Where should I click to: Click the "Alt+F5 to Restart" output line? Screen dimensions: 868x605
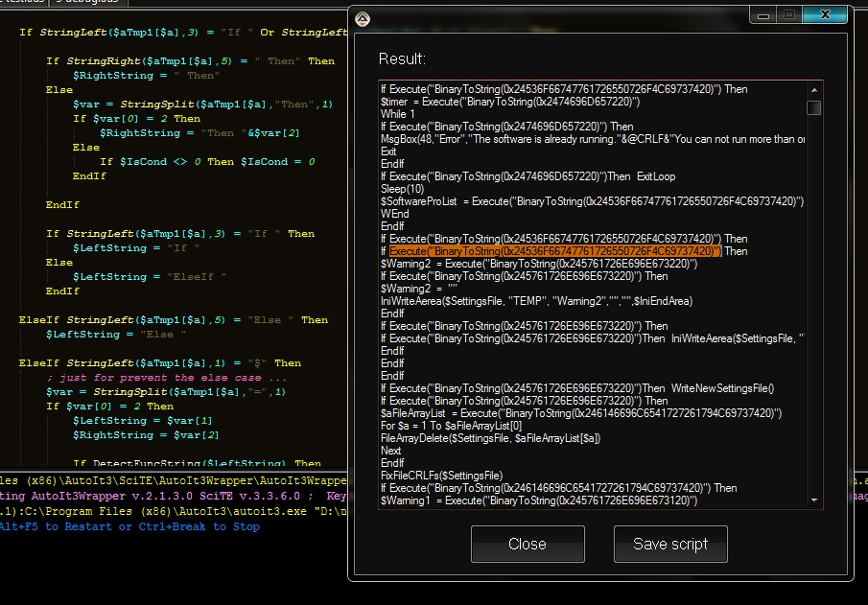click(129, 526)
